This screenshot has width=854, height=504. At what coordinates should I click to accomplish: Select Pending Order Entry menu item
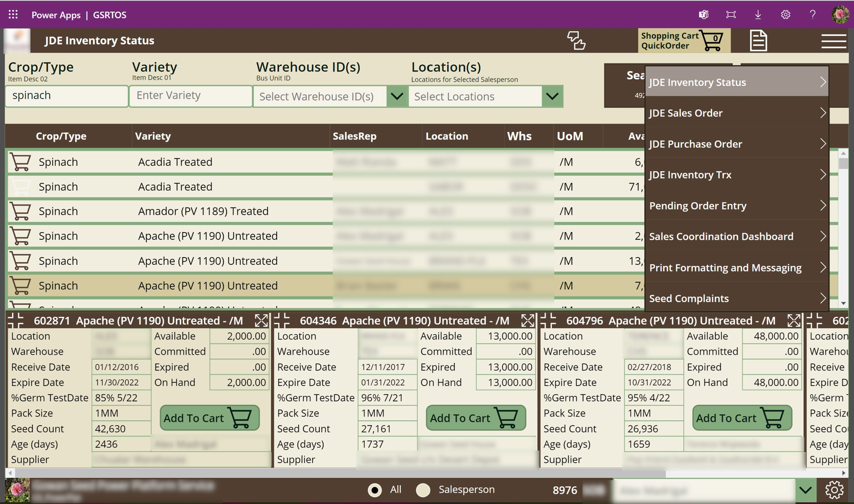point(737,205)
